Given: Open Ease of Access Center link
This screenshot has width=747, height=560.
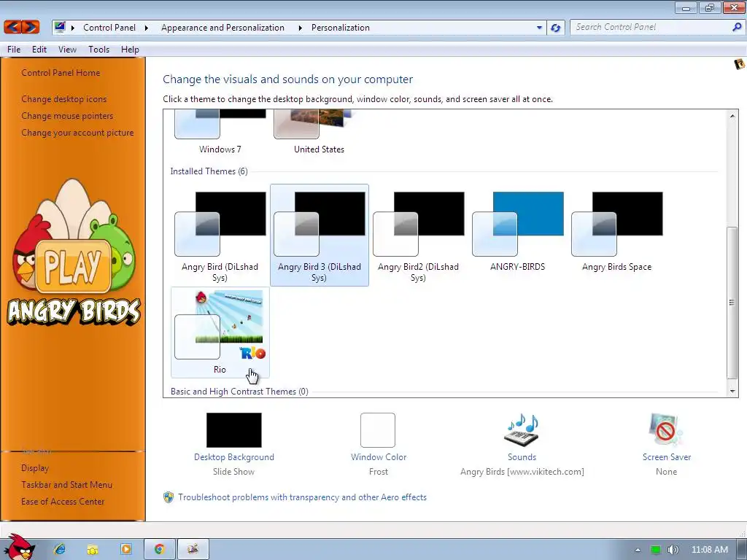Looking at the screenshot, I should click(63, 502).
